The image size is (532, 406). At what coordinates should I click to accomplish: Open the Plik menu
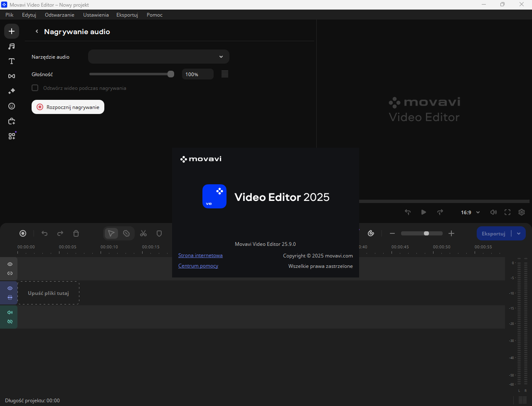click(10, 15)
